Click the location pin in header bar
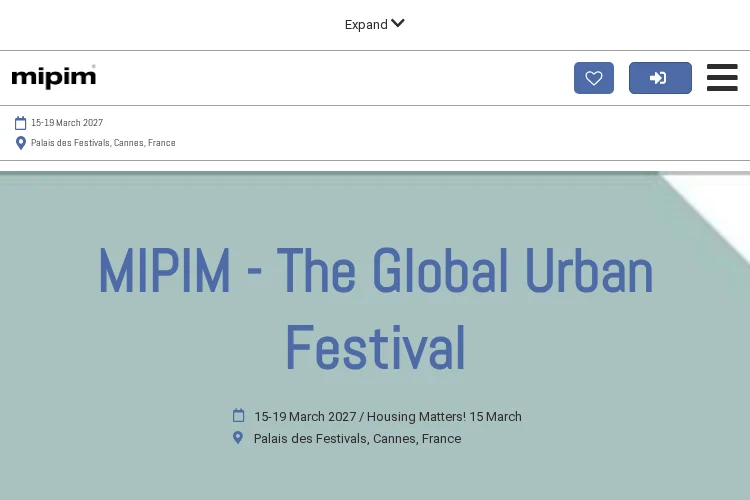The height and width of the screenshot is (500, 750). 21,143
